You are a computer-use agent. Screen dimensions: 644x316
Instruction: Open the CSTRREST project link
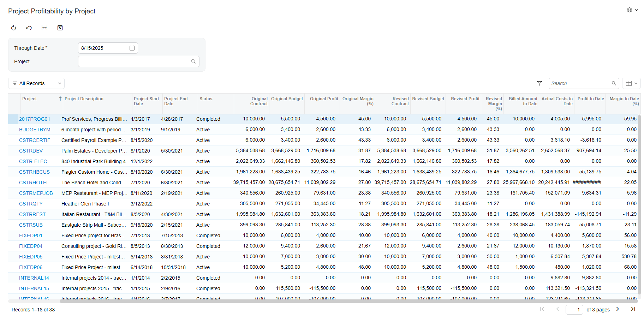(x=32, y=214)
